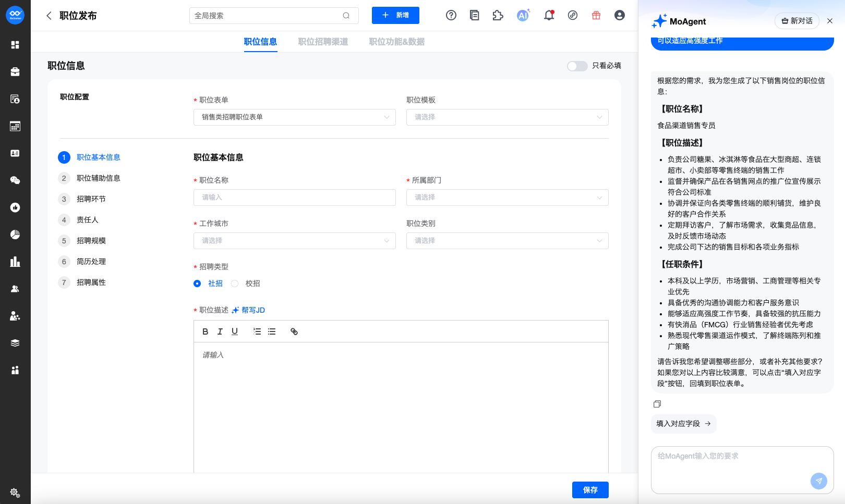The height and width of the screenshot is (504, 845).
Task: Open the ID card icon in sidebar
Action: tap(15, 153)
